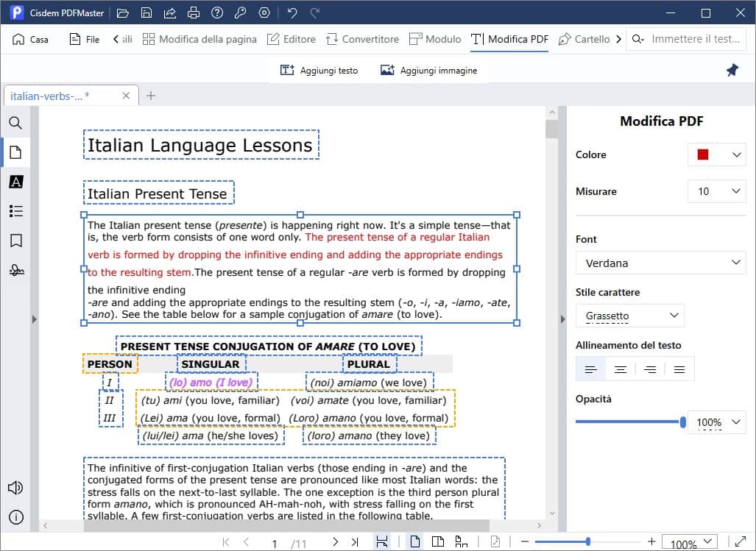Screen dimensions: 756x551
Task: Select left text alignment
Action: pos(590,369)
